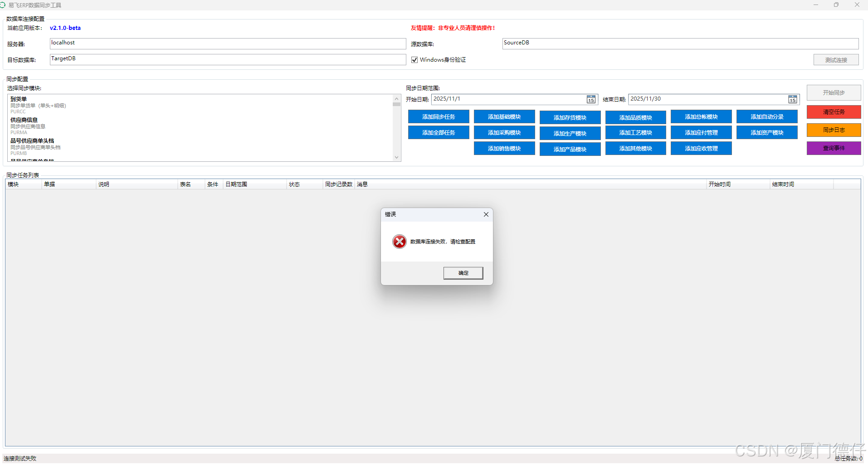868x465 pixels.
Task: Focus the 服务器 field containing localhost
Action: 228,44
